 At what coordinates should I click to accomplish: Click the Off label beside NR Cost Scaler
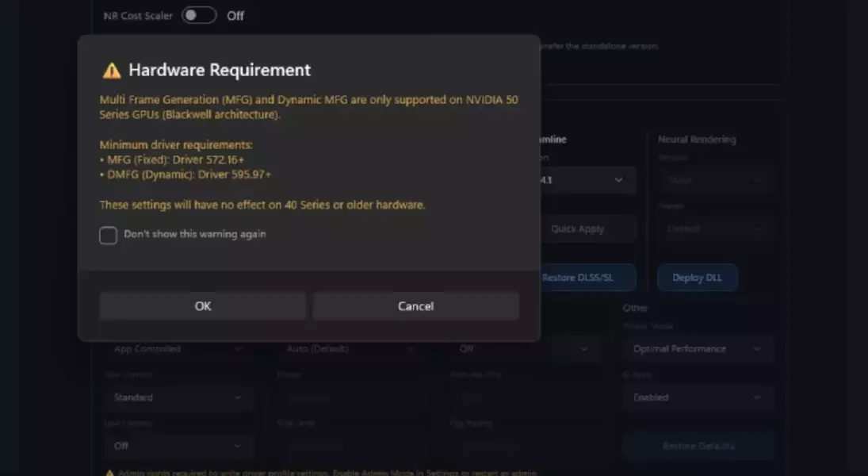[235, 16]
